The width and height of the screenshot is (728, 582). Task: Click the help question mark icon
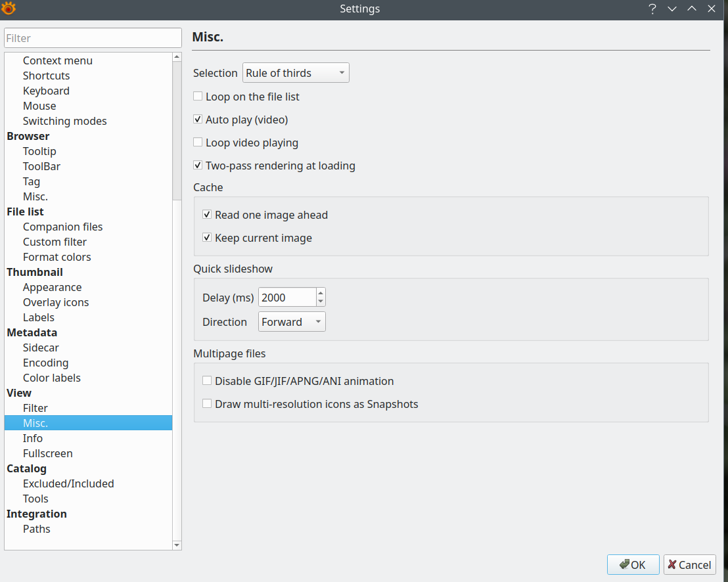tap(652, 9)
